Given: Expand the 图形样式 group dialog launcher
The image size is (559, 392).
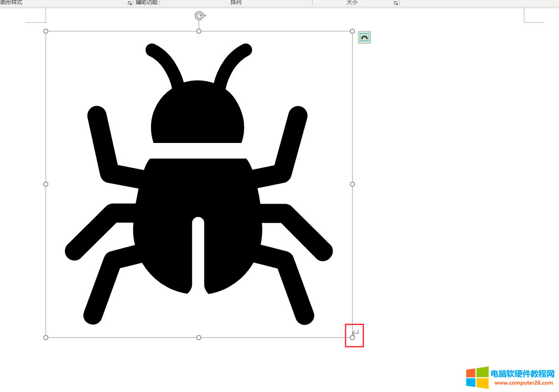Looking at the screenshot, I should [x=129, y=3].
